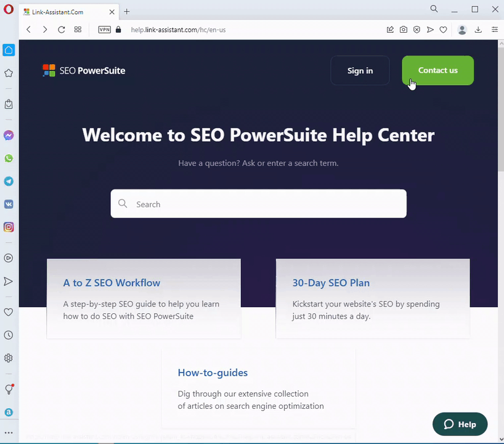Open the Home icon in Opera sidebar
Image resolution: width=504 pixels, height=444 pixels.
coord(9,50)
